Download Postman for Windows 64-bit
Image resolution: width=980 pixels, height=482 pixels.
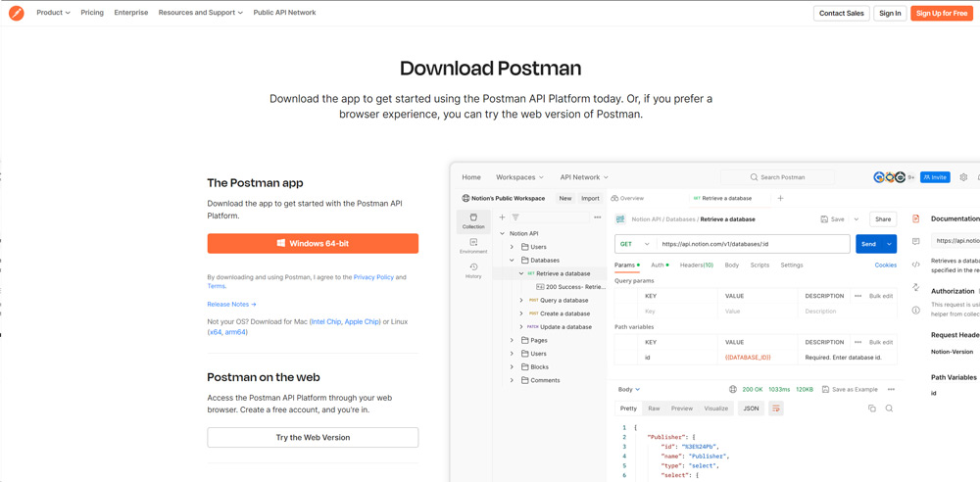[x=313, y=244]
